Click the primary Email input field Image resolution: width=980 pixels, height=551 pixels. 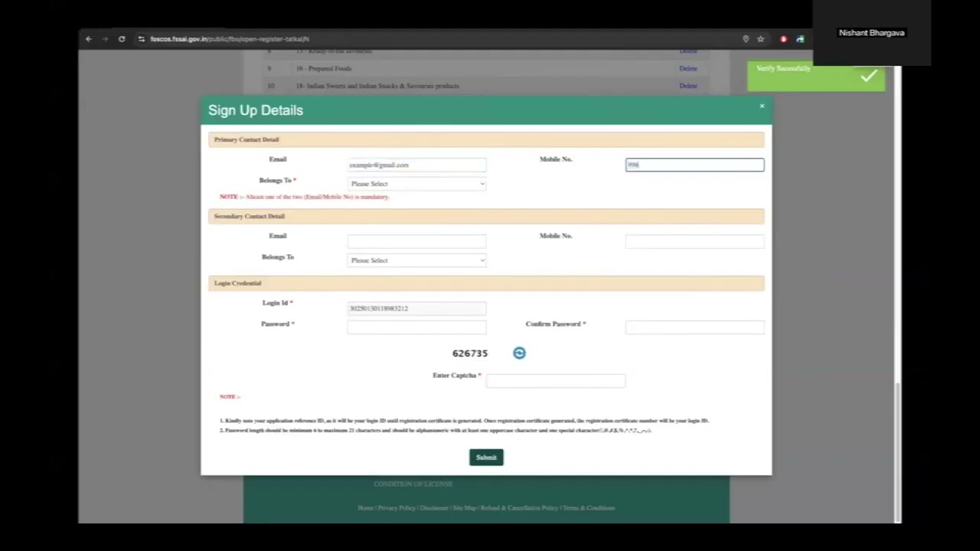click(416, 165)
